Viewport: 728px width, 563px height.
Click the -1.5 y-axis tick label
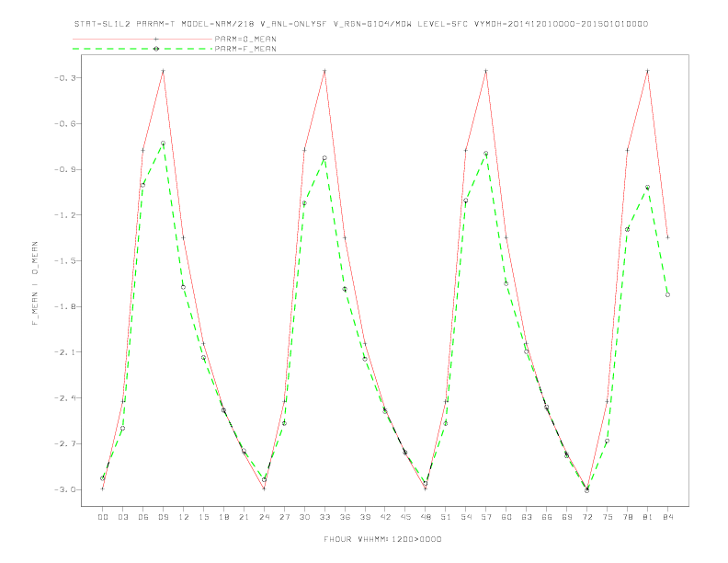pos(64,261)
